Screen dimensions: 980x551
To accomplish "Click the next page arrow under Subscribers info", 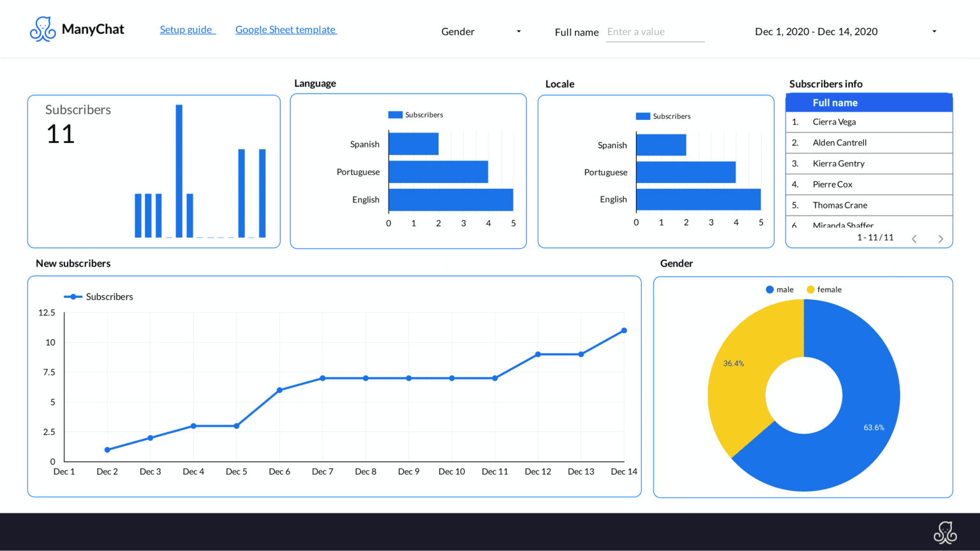I will (940, 238).
